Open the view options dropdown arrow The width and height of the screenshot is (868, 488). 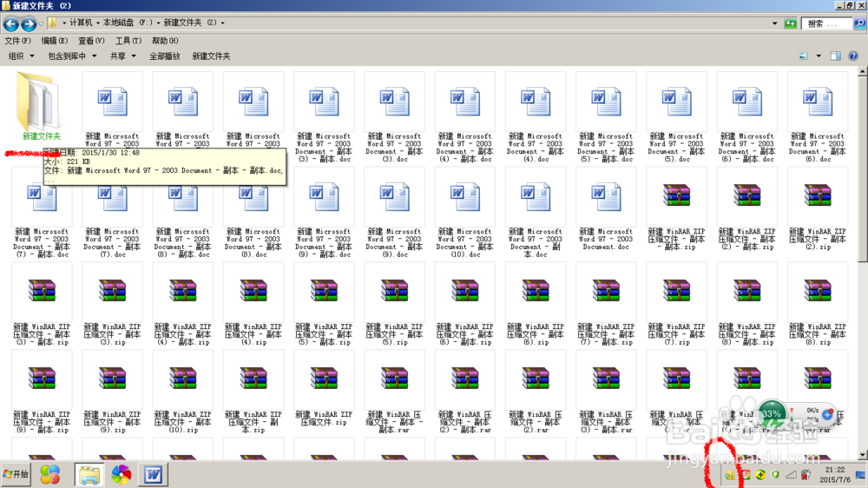coord(819,56)
